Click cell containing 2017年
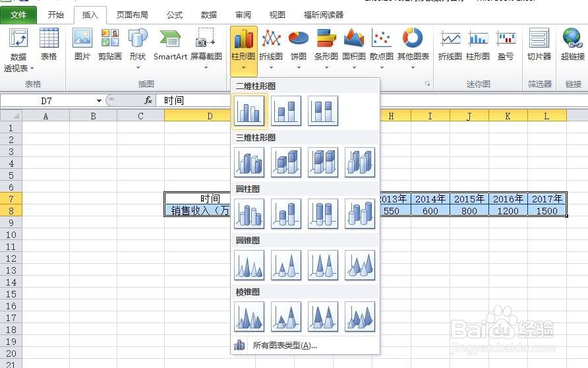The width and height of the screenshot is (588, 368). click(x=546, y=199)
